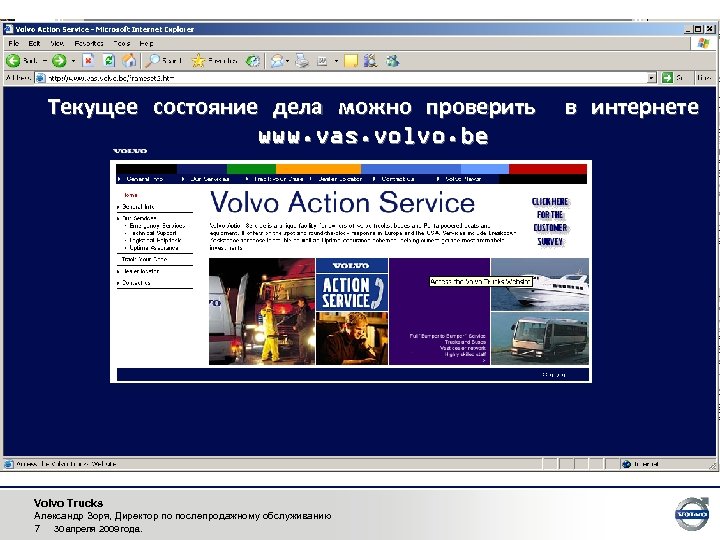
Task: Expand Dealer Locator in the left sidebar
Action: point(118,271)
